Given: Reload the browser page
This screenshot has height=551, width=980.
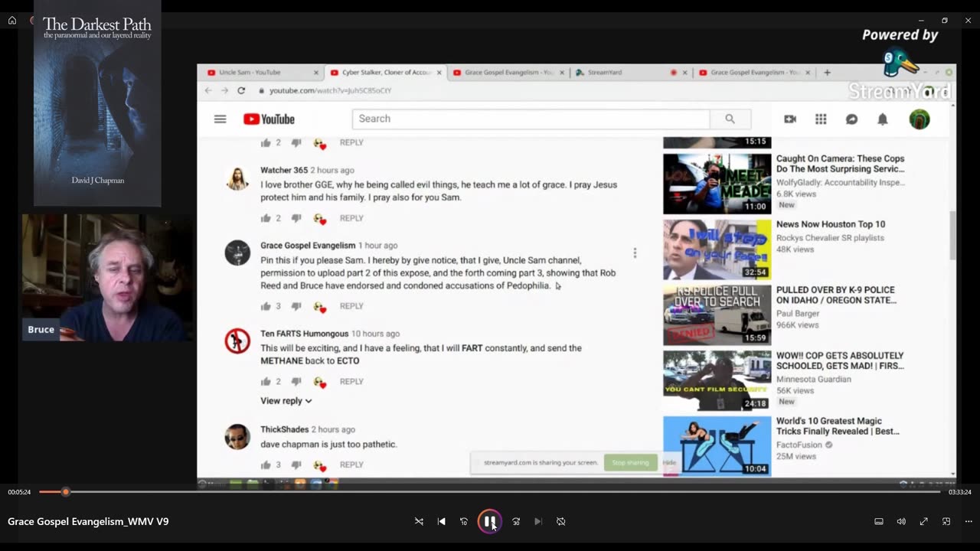Looking at the screenshot, I should point(241,90).
